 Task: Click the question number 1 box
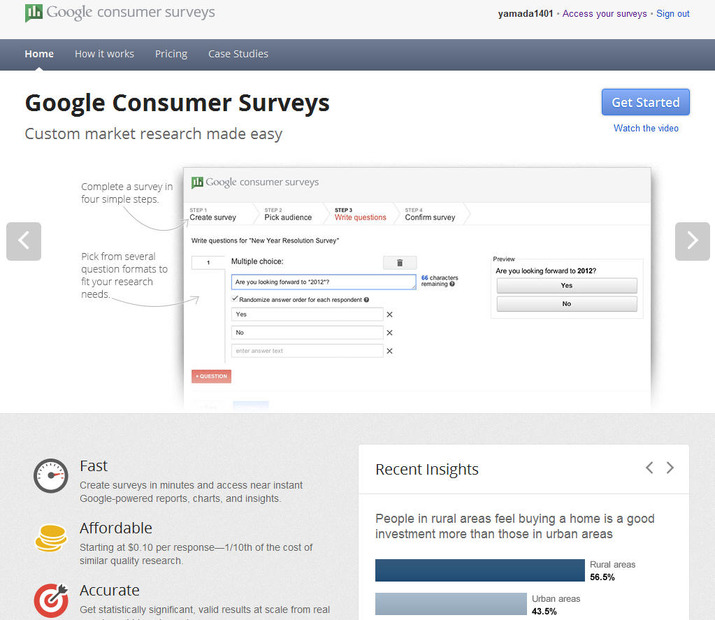point(208,263)
